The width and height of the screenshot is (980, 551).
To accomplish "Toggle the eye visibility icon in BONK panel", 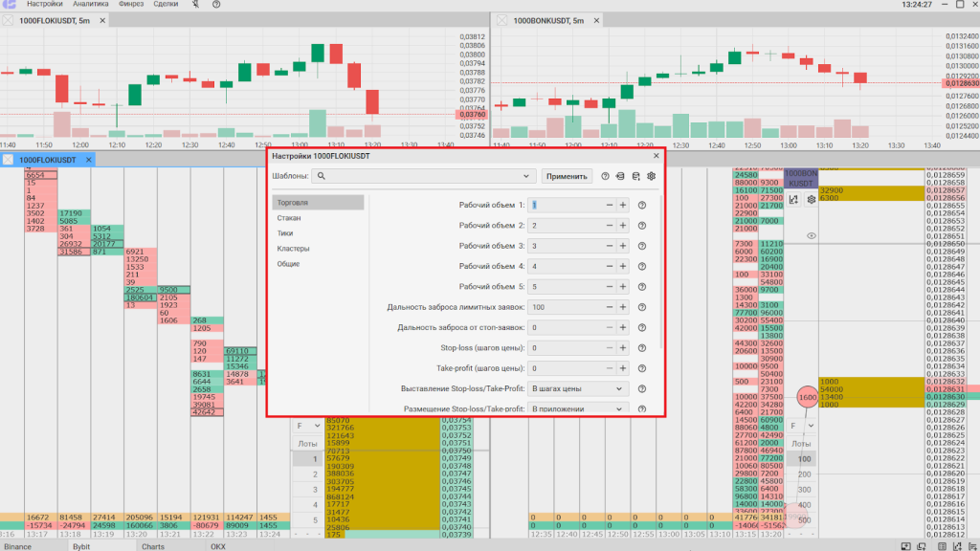I will (x=811, y=235).
